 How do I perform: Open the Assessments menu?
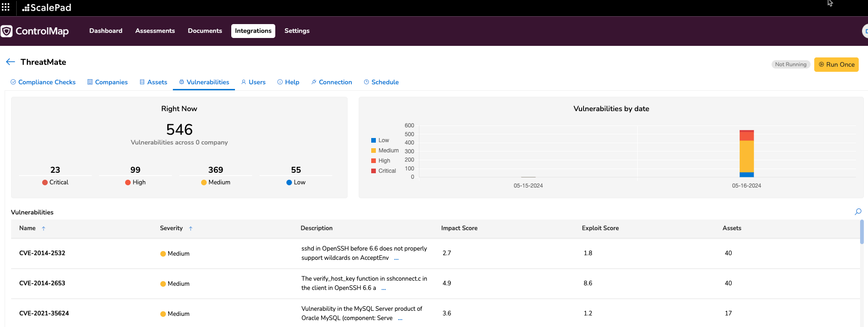[x=155, y=31]
